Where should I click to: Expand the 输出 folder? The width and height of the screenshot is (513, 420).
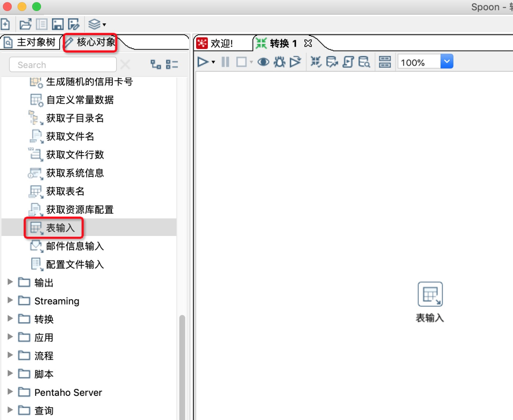10,282
